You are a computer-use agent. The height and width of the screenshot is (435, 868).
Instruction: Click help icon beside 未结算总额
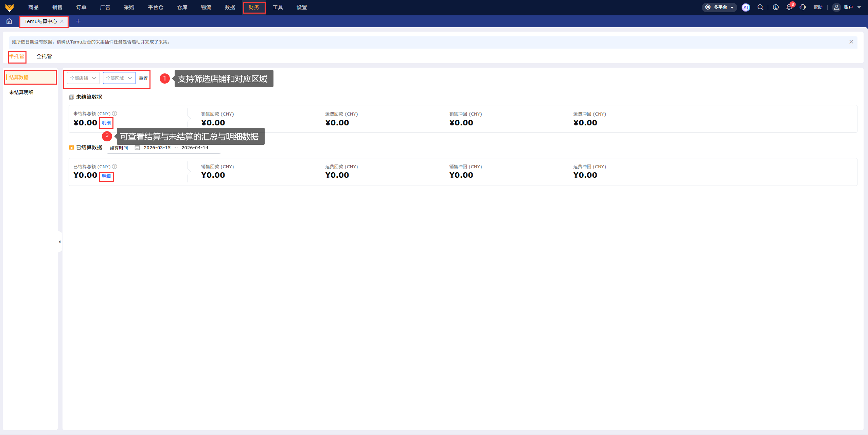point(114,114)
